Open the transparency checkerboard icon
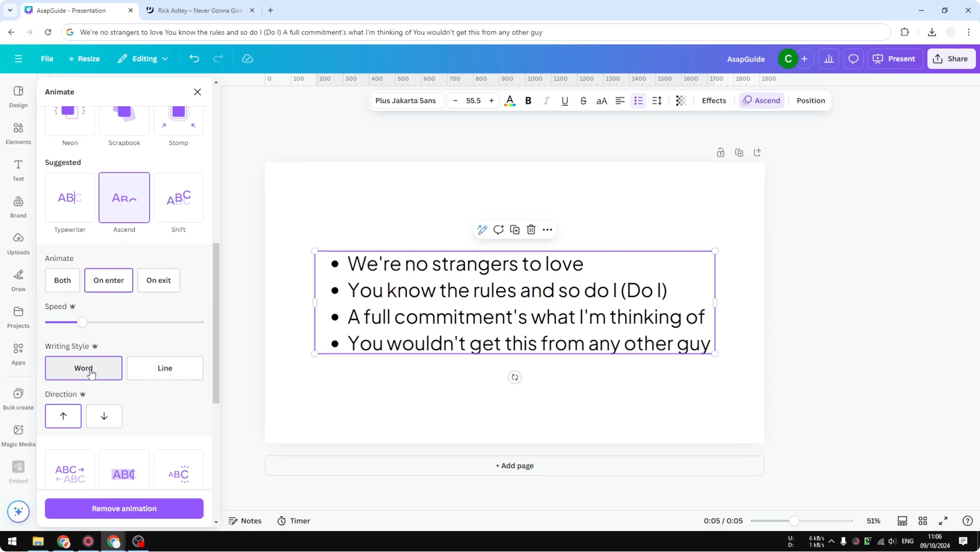Screen dimensions: 980x552 coord(681,101)
